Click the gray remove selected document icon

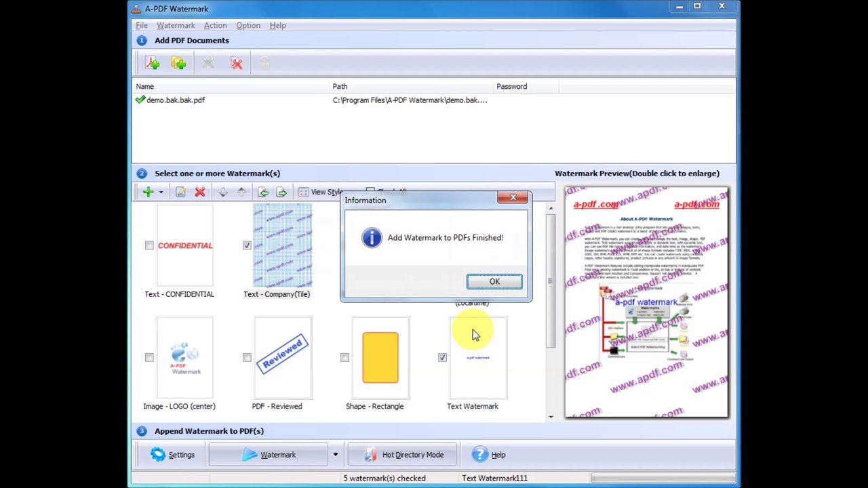(x=208, y=63)
